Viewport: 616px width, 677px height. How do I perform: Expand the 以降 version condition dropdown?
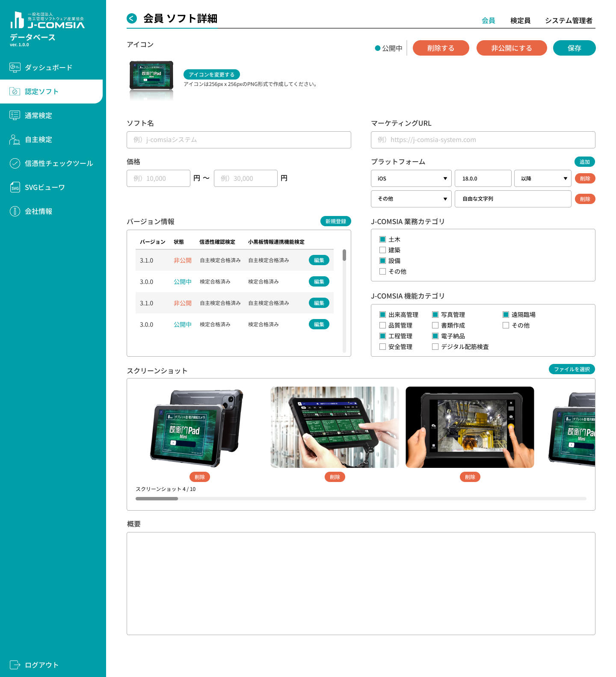point(542,178)
